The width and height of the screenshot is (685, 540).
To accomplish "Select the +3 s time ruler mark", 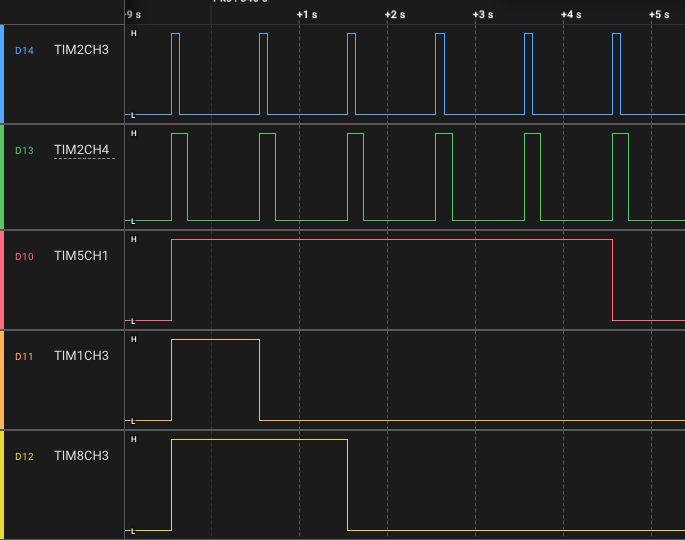I will tap(482, 15).
